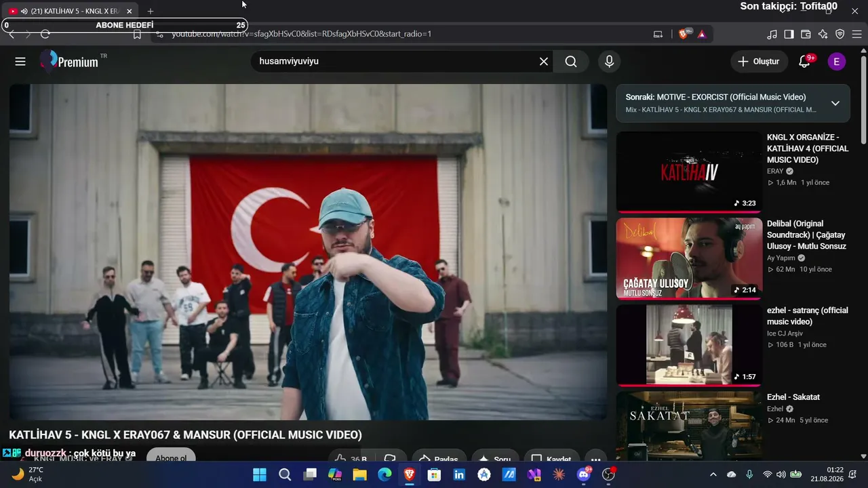This screenshot has height=488, width=868.
Task: Reload the page in the browser
Action: click(x=45, y=34)
